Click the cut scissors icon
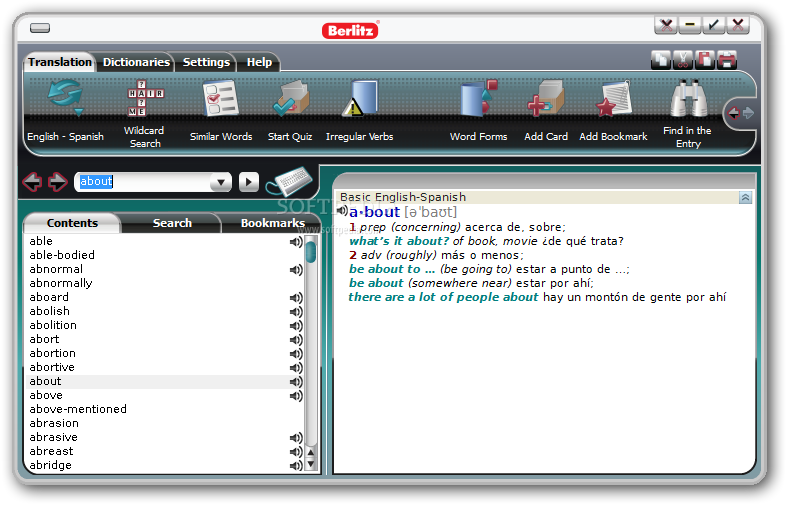This screenshot has height=505, width=787. (683, 60)
